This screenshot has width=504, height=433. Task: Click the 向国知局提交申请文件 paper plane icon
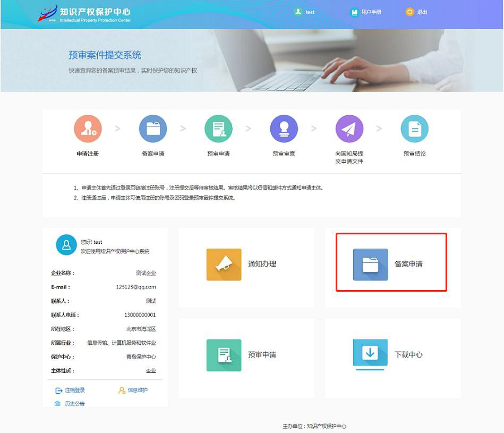349,128
